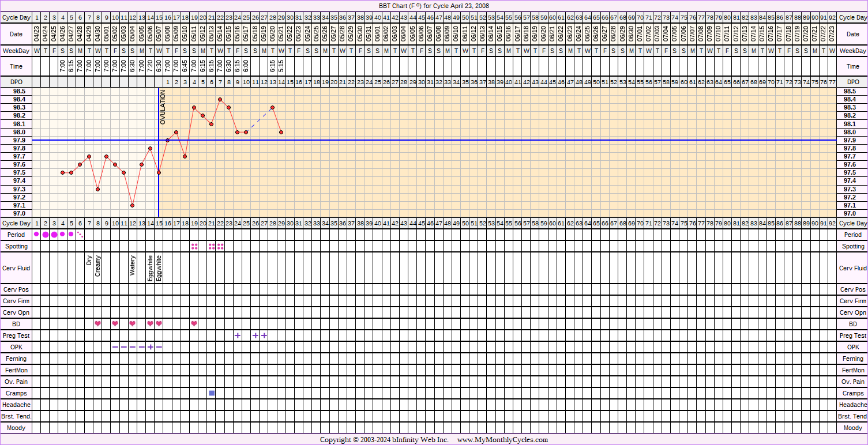The width and height of the screenshot is (868, 445).
Task: Click the period flow dot on cycle day 4
Action: pyautogui.click(x=63, y=234)
